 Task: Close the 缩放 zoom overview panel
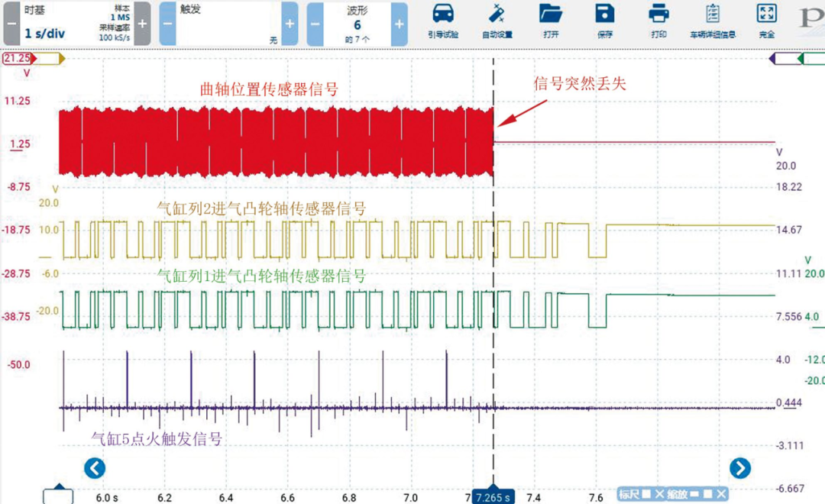(x=721, y=493)
